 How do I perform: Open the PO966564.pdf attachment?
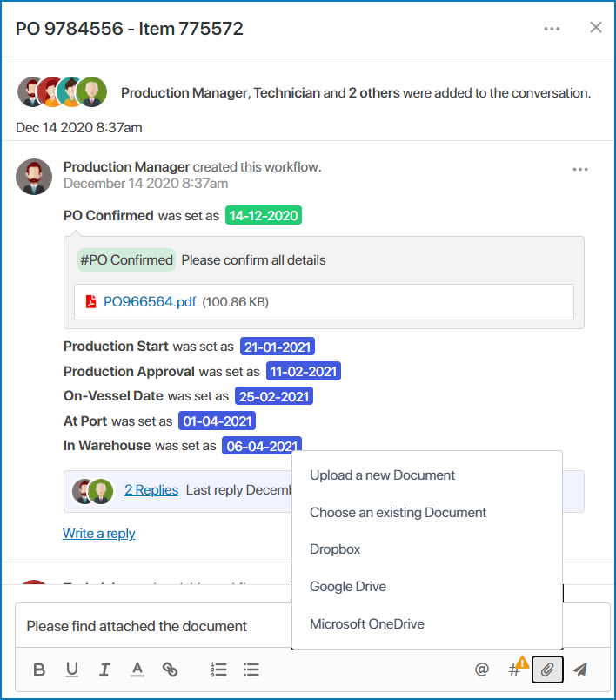click(x=150, y=302)
